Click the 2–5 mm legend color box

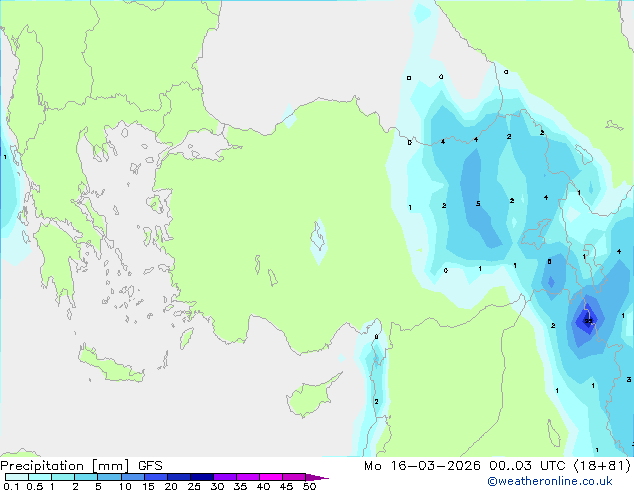pyautogui.click(x=86, y=477)
